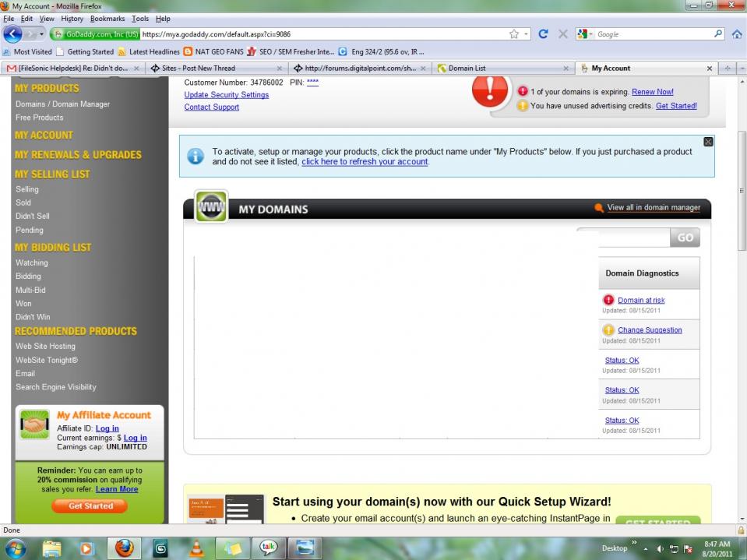
Task: Click the Watching link under My Bidding List
Action: coord(31,262)
